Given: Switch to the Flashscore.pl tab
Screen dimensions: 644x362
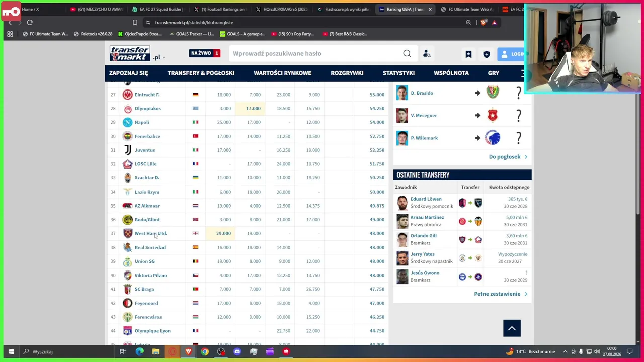Looking at the screenshot, I should (344, 9).
